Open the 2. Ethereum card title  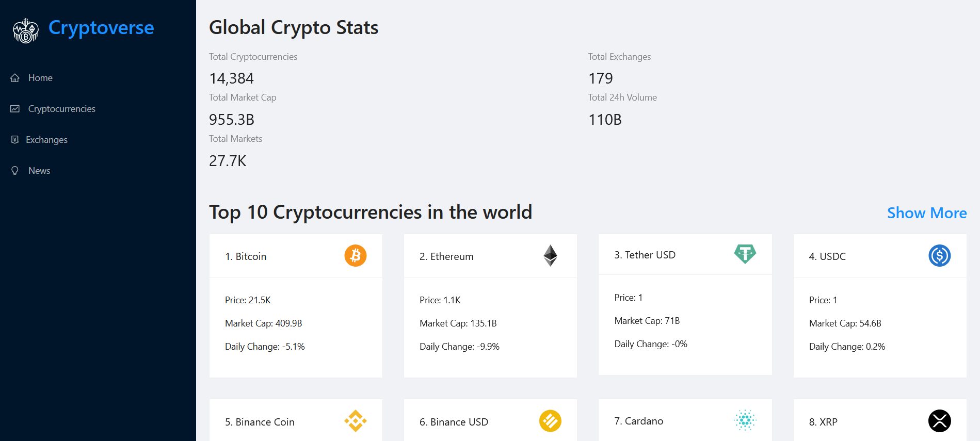pyautogui.click(x=446, y=256)
